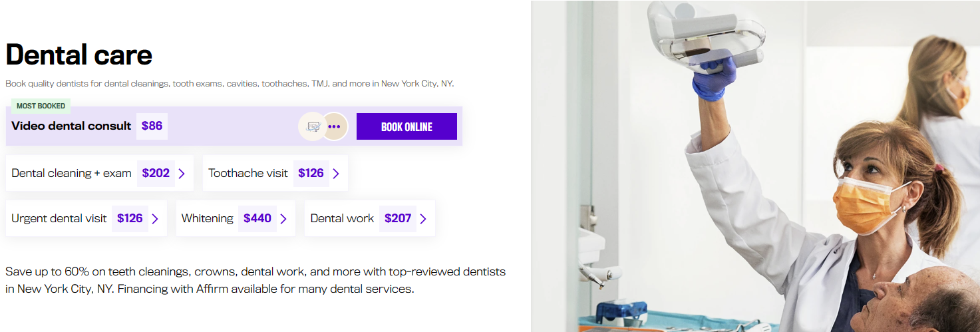Click the $86 video consult price

click(152, 126)
